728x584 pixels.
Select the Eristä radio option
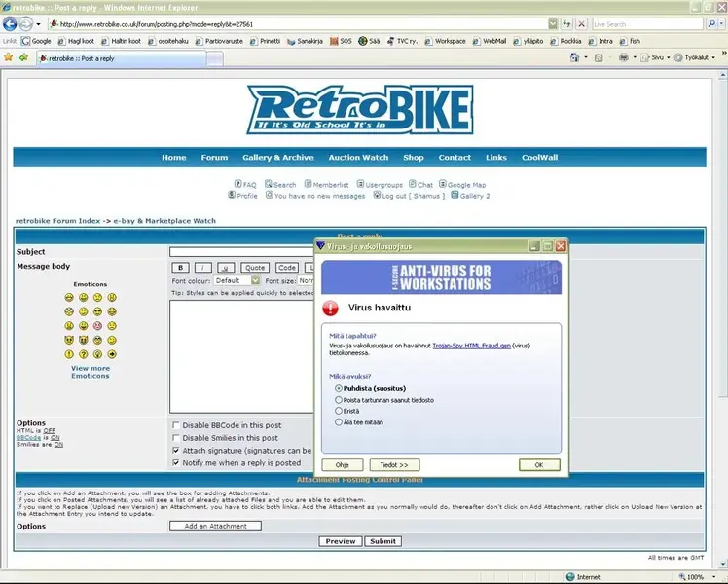339,411
